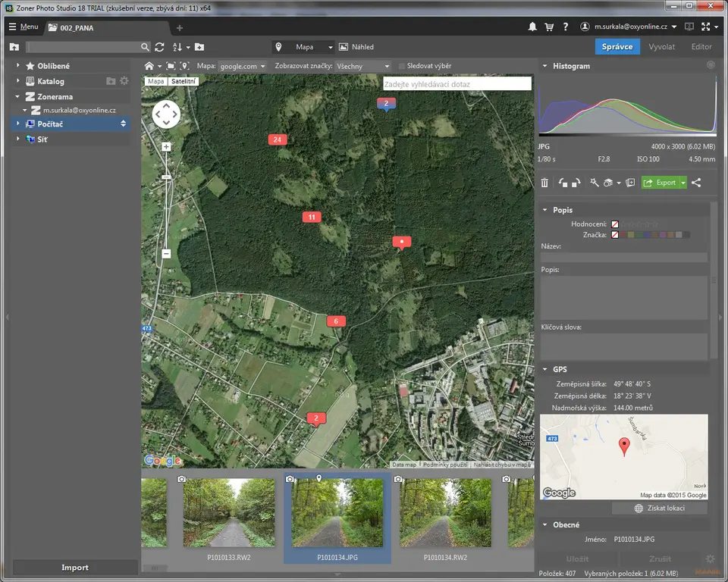This screenshot has width=728, height=582.
Task: Click the Získat lokaci button
Action: (659, 508)
